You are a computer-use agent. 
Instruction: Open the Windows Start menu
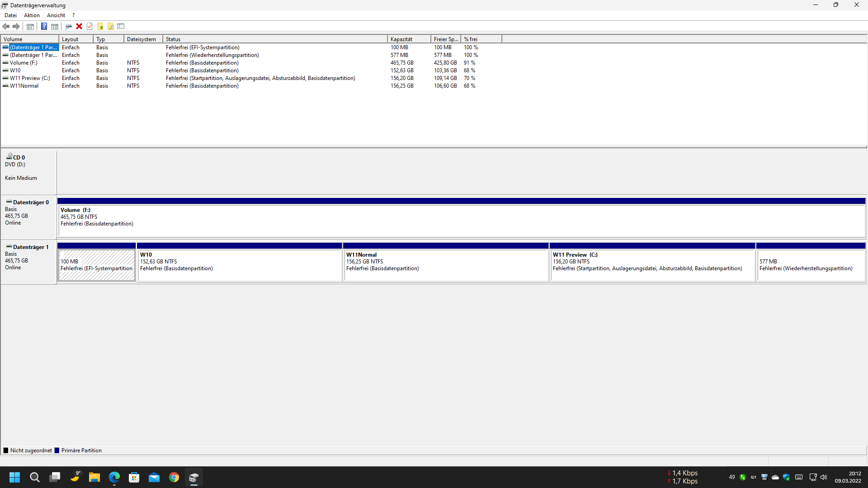pos(15,477)
